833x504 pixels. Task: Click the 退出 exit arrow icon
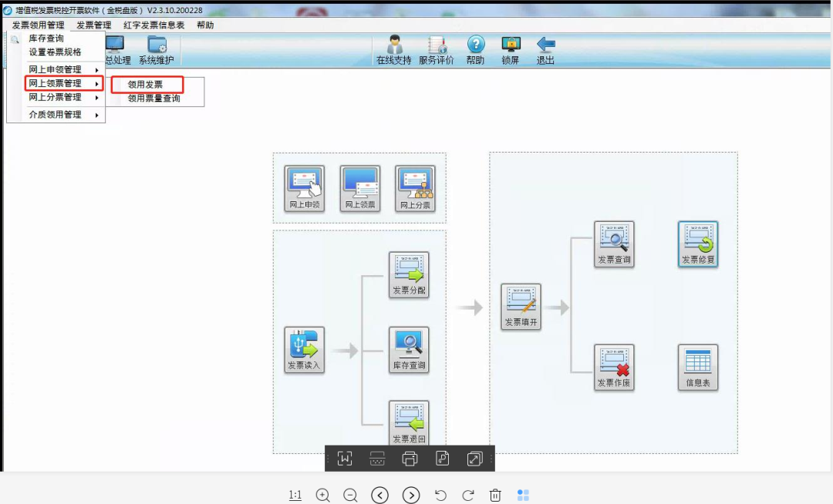[545, 50]
